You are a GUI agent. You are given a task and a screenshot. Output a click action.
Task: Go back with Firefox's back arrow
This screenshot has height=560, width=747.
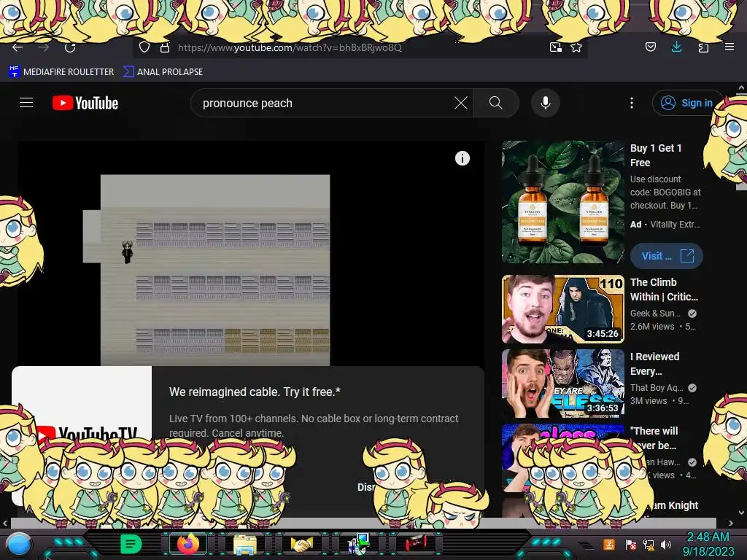18,47
